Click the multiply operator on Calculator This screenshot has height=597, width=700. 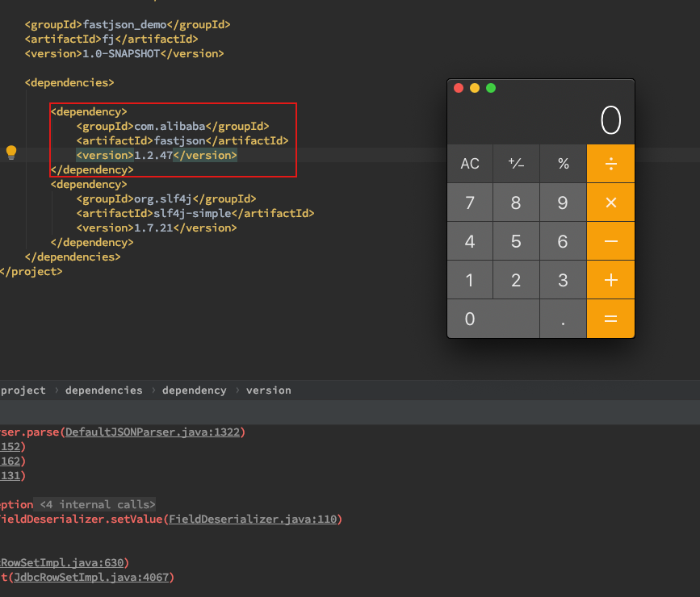(610, 202)
